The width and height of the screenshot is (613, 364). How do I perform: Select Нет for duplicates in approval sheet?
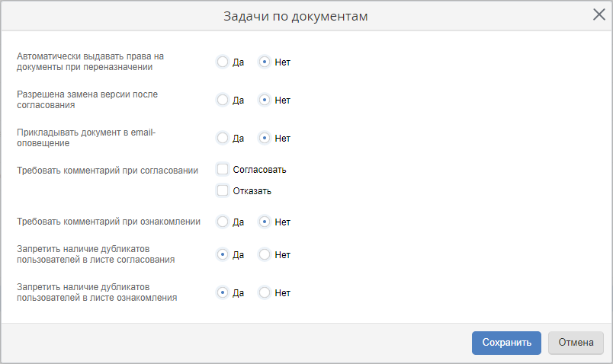point(265,254)
